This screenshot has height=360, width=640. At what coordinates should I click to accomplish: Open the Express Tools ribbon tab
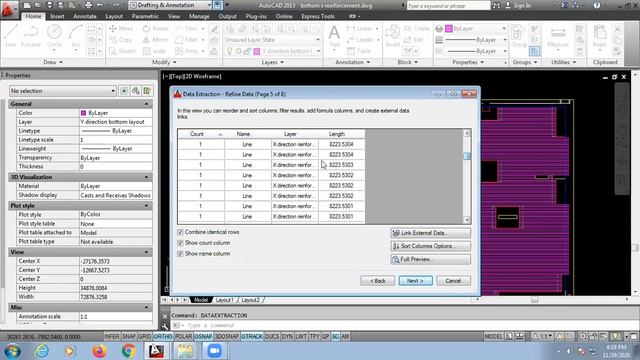318,16
